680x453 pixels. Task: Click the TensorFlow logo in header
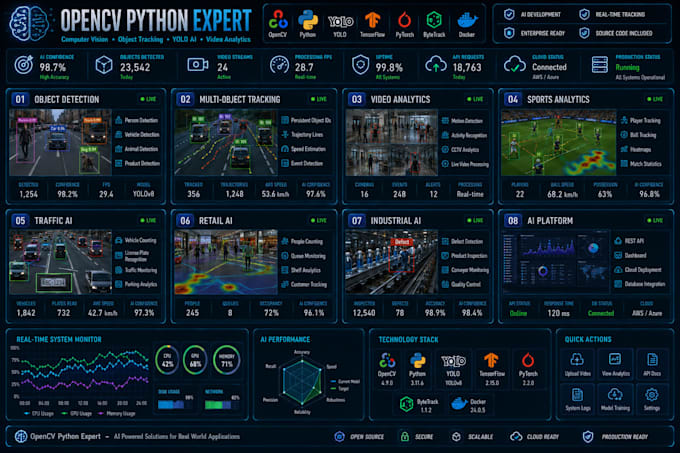coord(372,20)
